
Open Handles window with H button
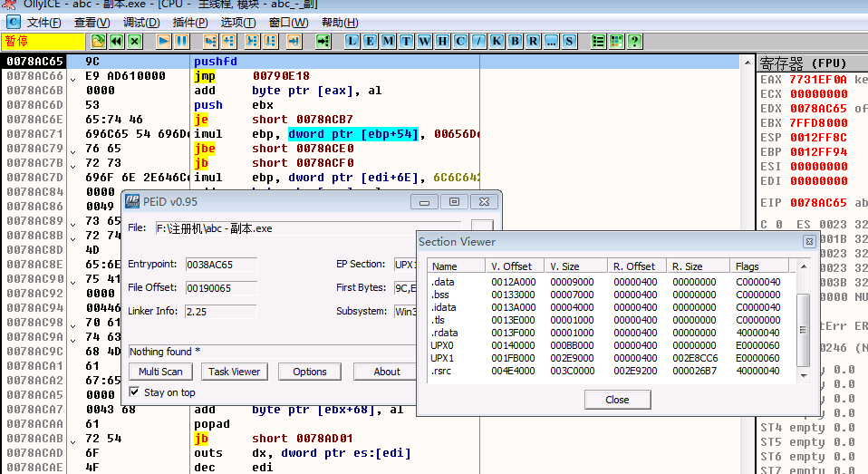[x=442, y=42]
